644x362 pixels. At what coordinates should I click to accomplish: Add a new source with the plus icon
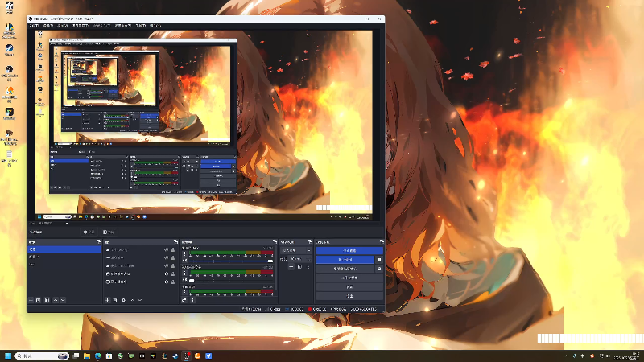click(x=108, y=300)
